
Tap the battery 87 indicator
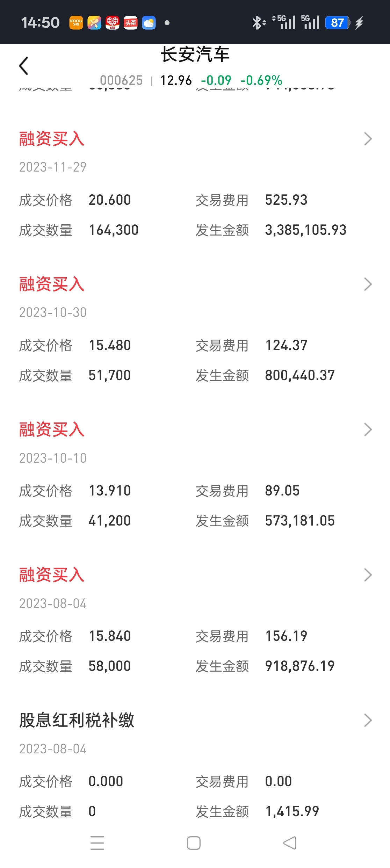[337, 23]
